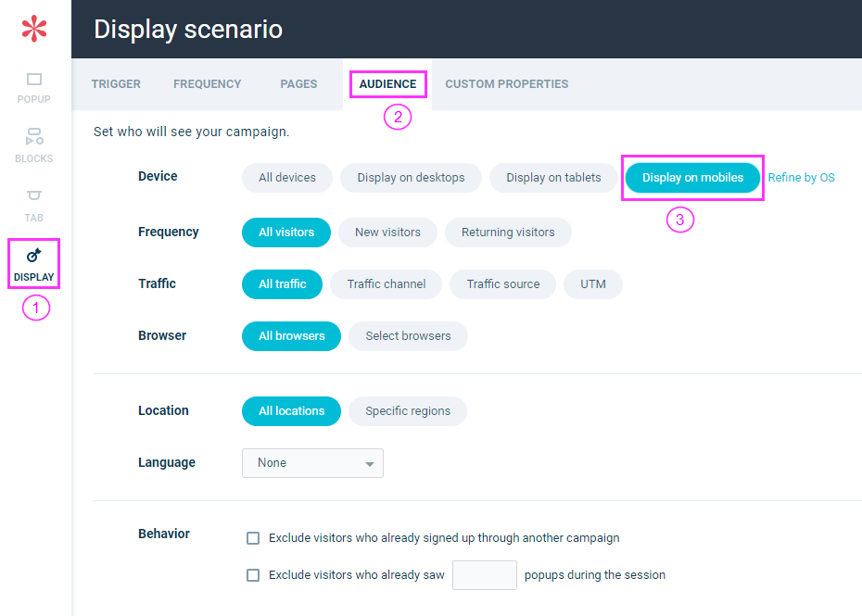This screenshot has width=862, height=616.
Task: Tick exclude visitors who already saw checkbox
Action: 253,575
